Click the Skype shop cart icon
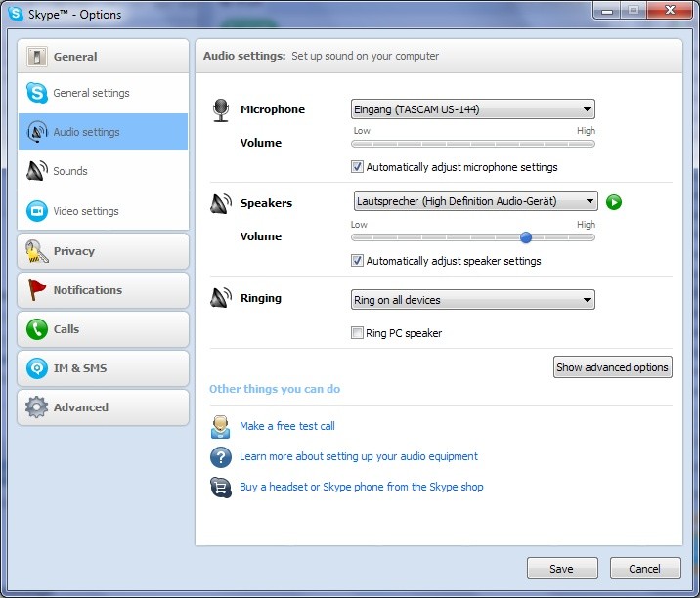Screen dimensions: 700x598 (221, 487)
